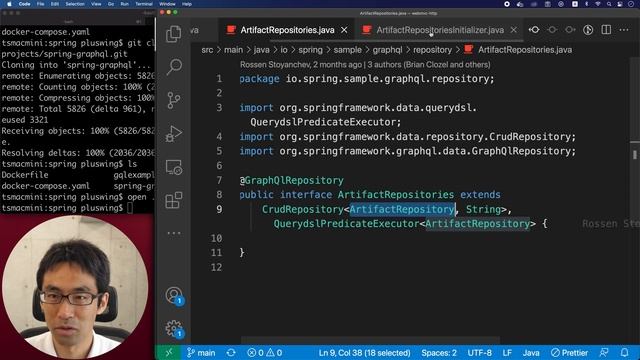This screenshot has width=640, height=360.
Task: Open the Apple menu
Action: (x=9, y=4)
